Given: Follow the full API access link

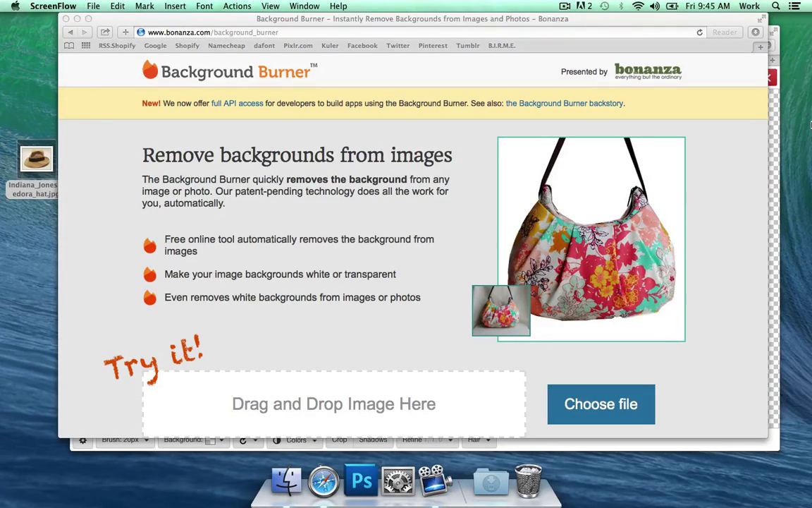Looking at the screenshot, I should [x=237, y=103].
